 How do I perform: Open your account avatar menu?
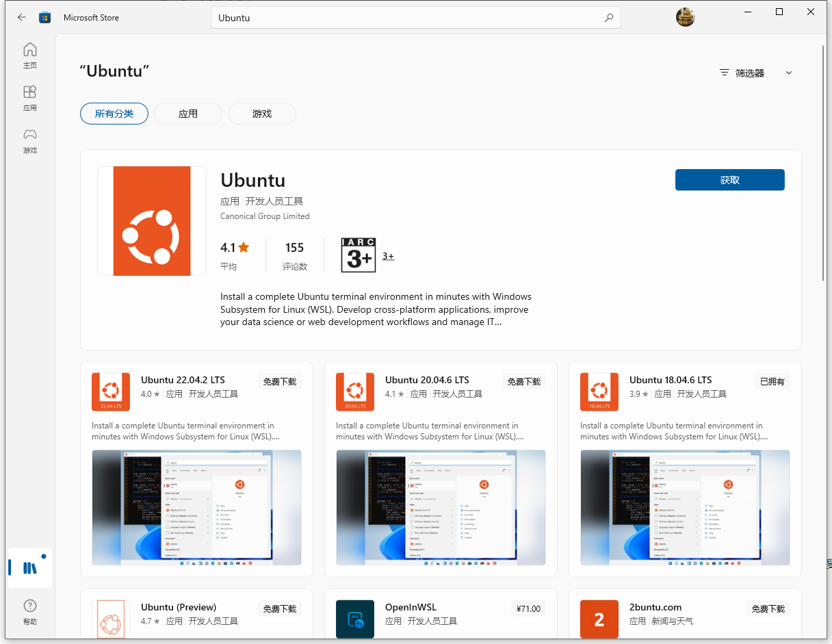(685, 17)
